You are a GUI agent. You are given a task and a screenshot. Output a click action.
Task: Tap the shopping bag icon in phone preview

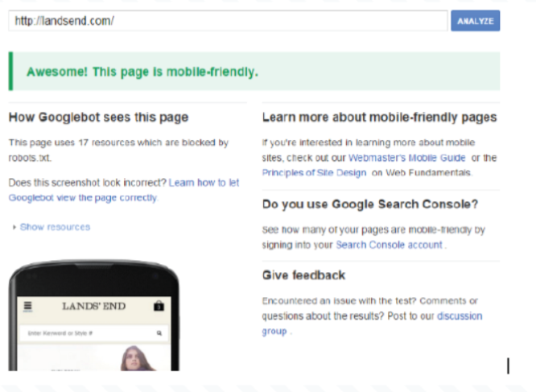click(159, 306)
